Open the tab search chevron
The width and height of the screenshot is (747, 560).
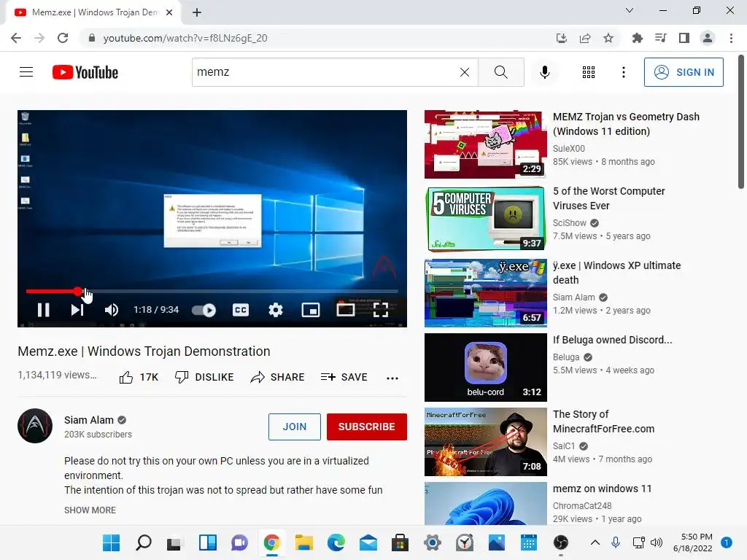tap(630, 10)
